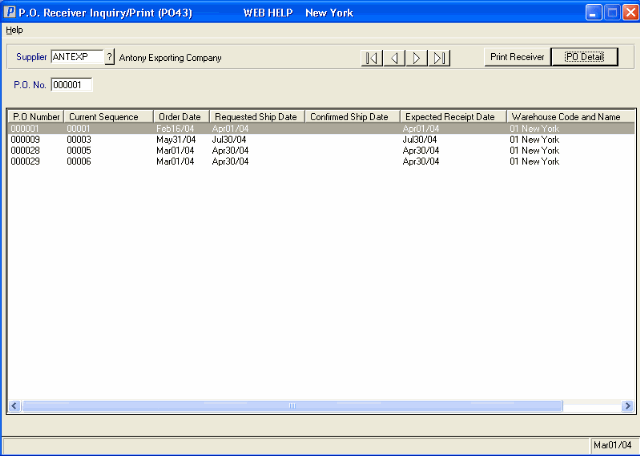
Task: Go to the first record navigation button
Action: (372, 58)
